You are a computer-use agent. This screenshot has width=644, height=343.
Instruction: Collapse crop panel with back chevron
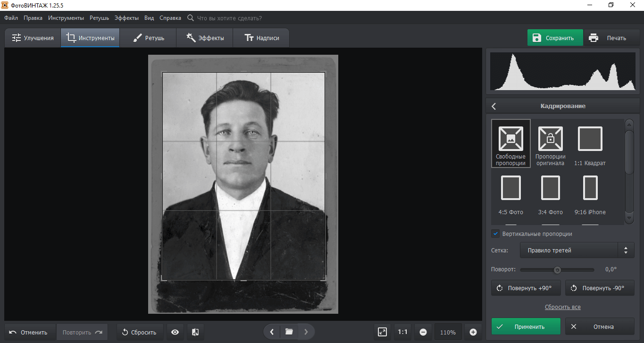click(x=494, y=106)
